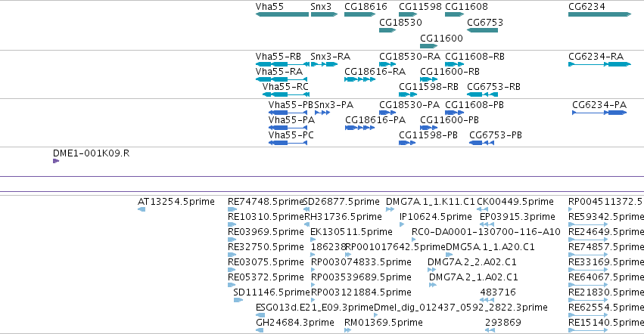644x334 pixels.
Task: Click the Snx3 gene label
Action: [321, 7]
